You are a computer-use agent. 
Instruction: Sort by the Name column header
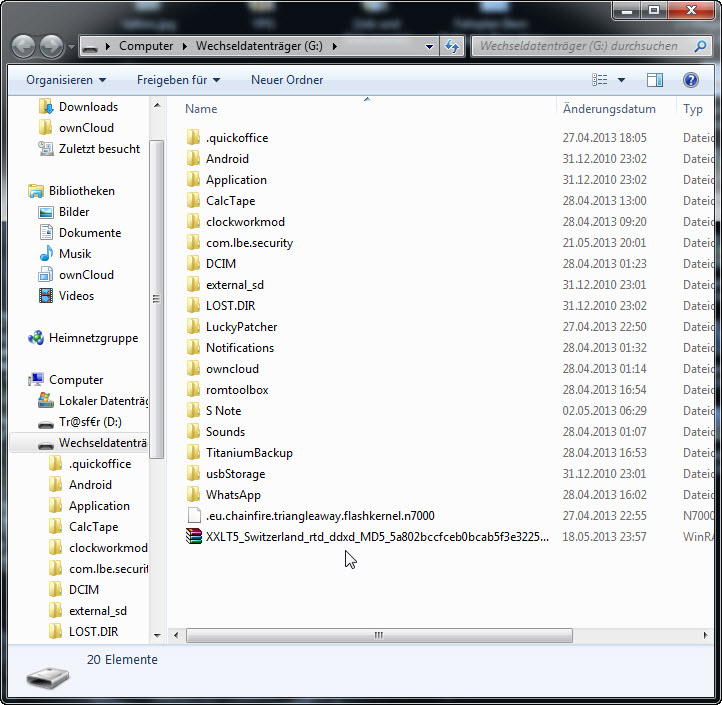(201, 109)
